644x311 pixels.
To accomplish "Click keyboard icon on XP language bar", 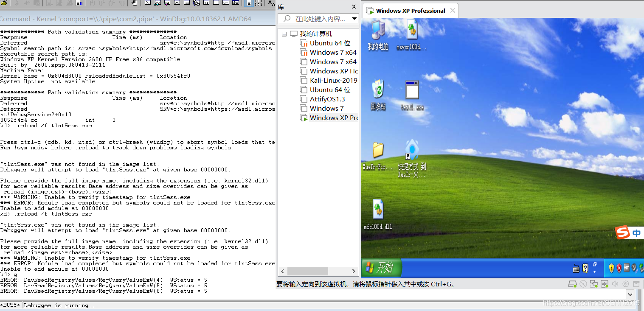I will click(576, 268).
